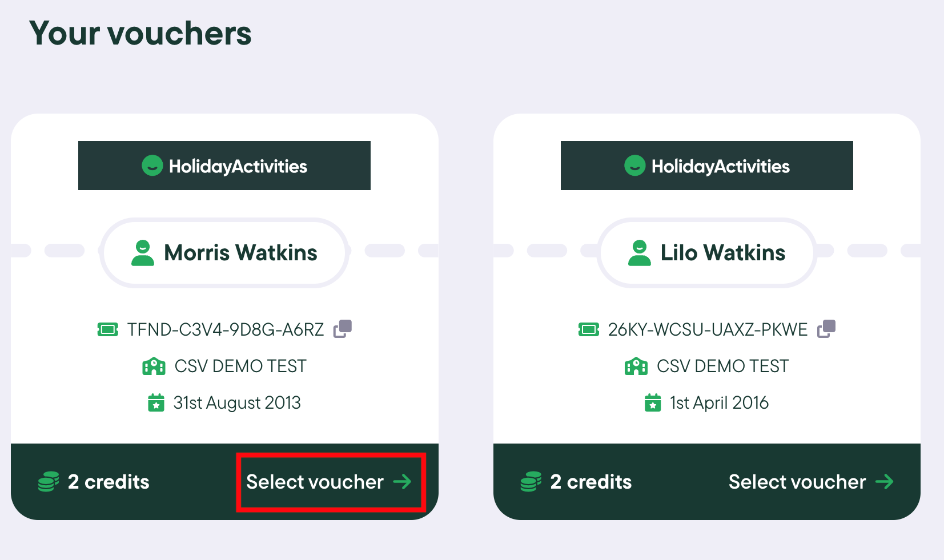Click school icon in Lilo Watkins card
Viewport: 944px width, 560px height.
coord(636,366)
